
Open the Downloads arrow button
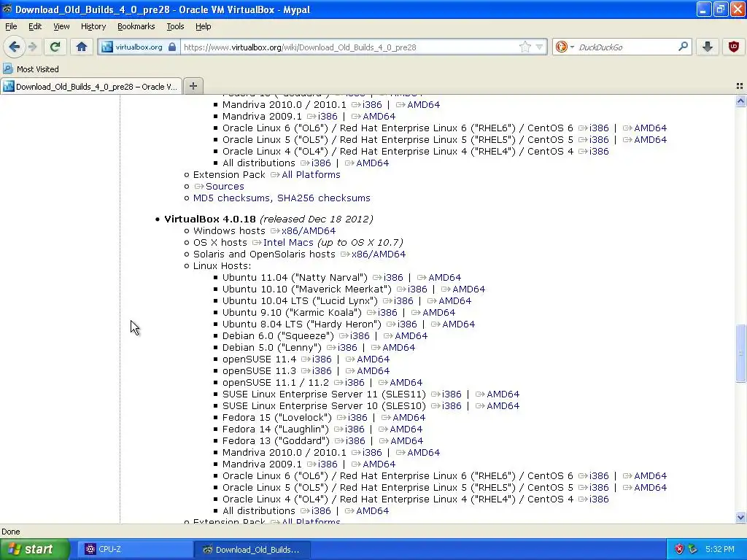708,47
